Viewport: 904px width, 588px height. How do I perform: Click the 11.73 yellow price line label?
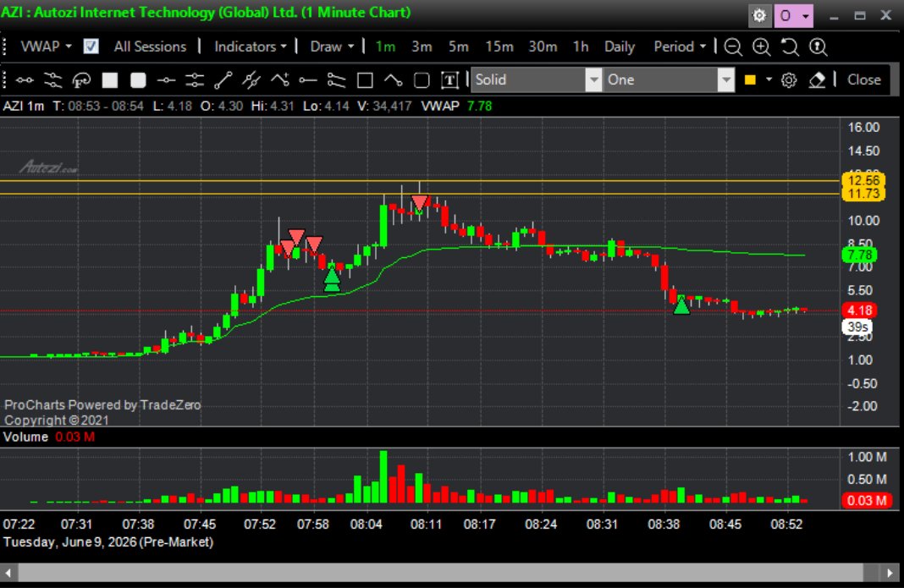coord(863,194)
